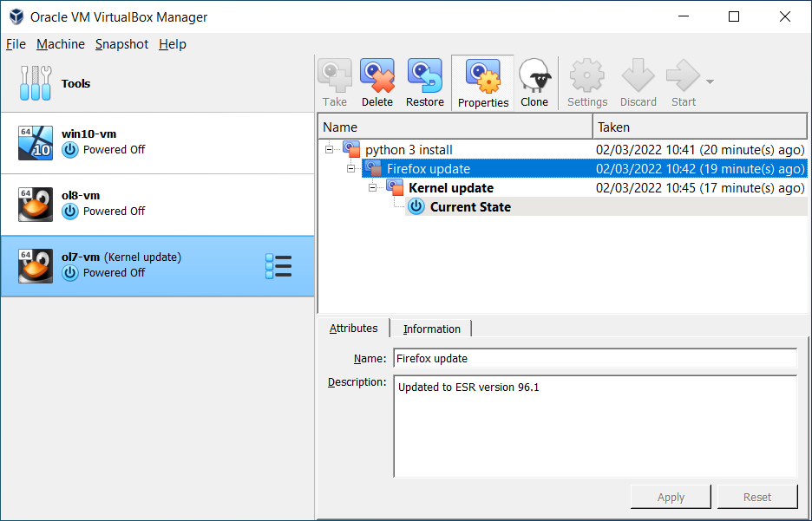Click the Discard toolbar icon
This screenshot has height=521, width=812.
(x=638, y=75)
